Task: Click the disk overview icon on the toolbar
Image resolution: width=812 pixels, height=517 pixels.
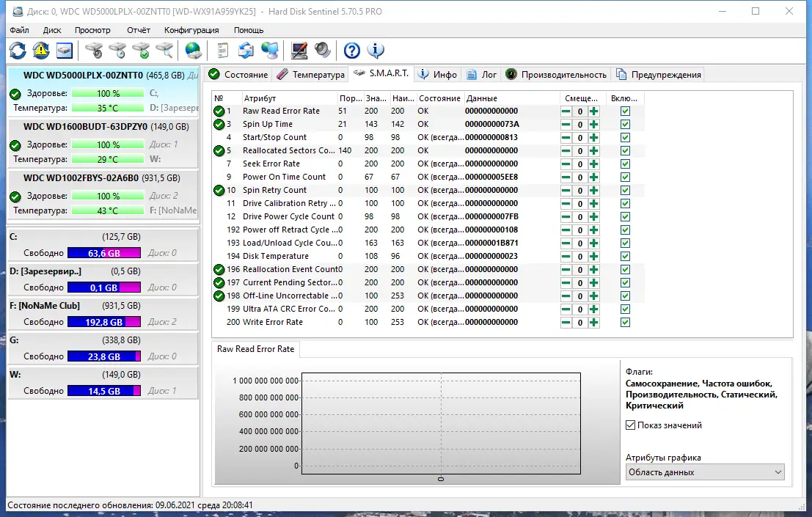Action: [62, 51]
